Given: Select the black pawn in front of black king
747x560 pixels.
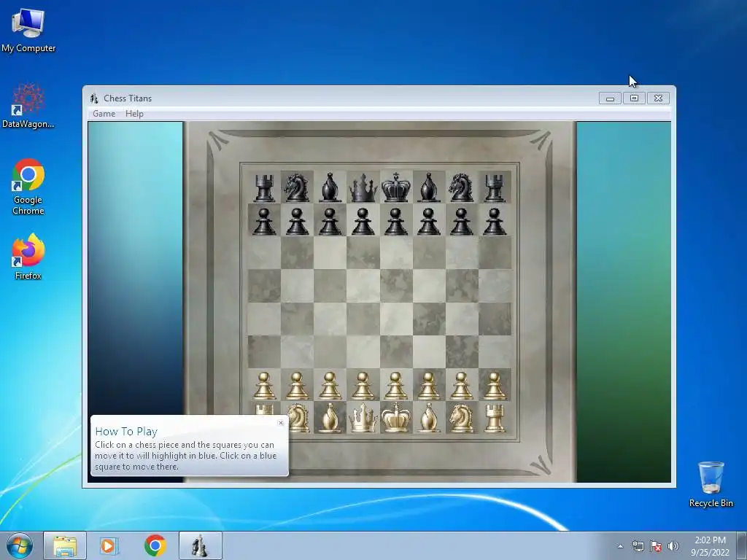Looking at the screenshot, I should [396, 222].
